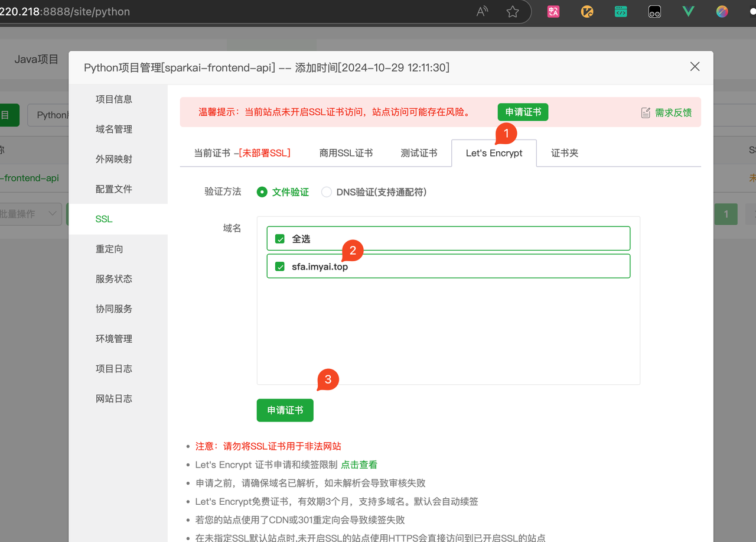756x542 pixels.
Task: Click the 批量操作 dropdown behind dialog
Action: pos(30,214)
